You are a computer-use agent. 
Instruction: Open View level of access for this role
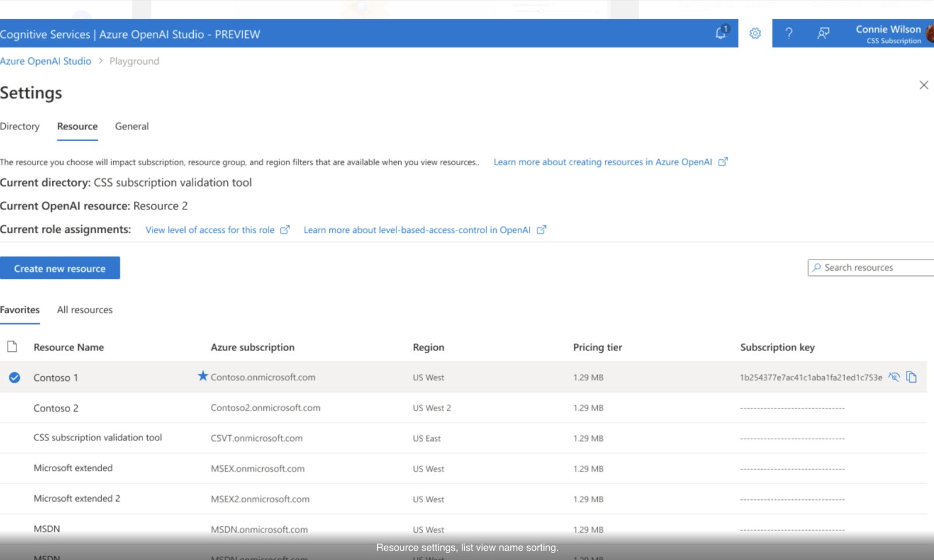(210, 230)
